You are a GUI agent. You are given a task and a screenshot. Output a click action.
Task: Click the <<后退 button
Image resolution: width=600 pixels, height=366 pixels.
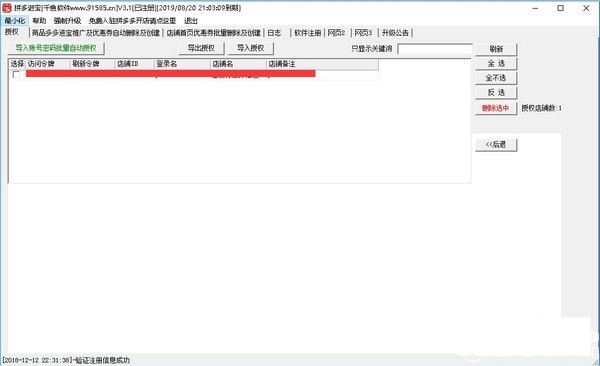pos(496,144)
